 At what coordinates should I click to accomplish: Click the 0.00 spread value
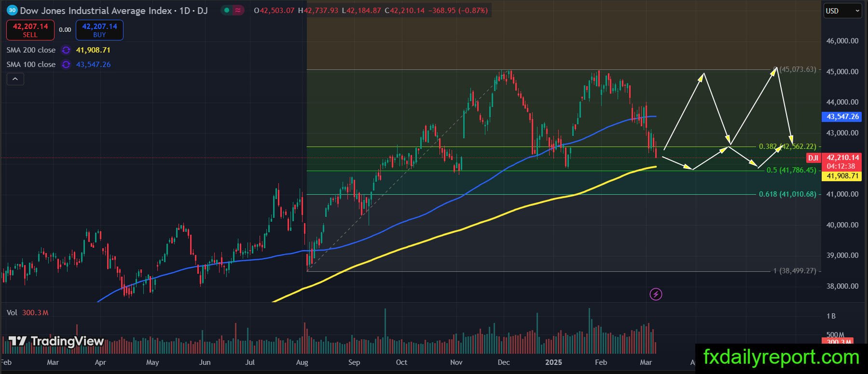pyautogui.click(x=65, y=30)
